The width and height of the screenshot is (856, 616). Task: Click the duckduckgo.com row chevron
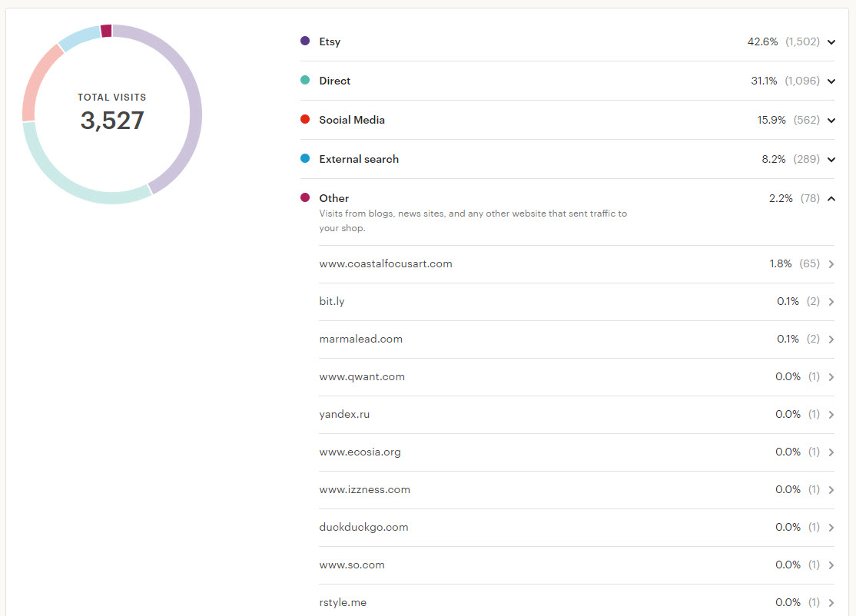coord(831,528)
